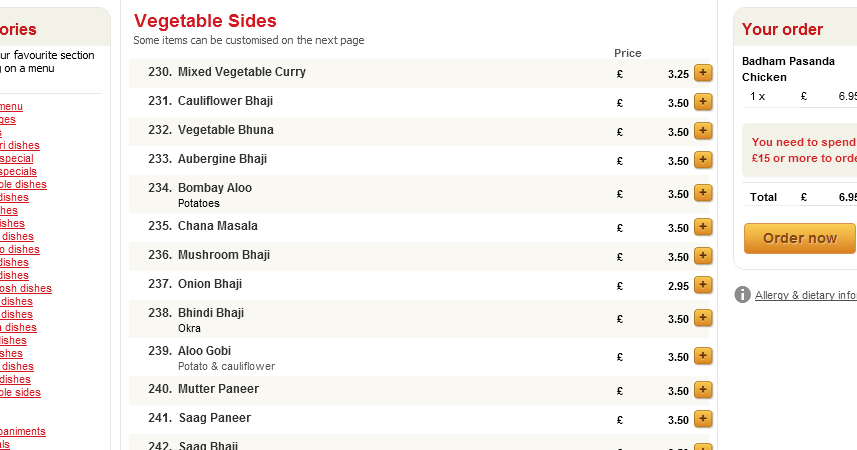Click the Saag Paneer dish title

tap(214, 418)
